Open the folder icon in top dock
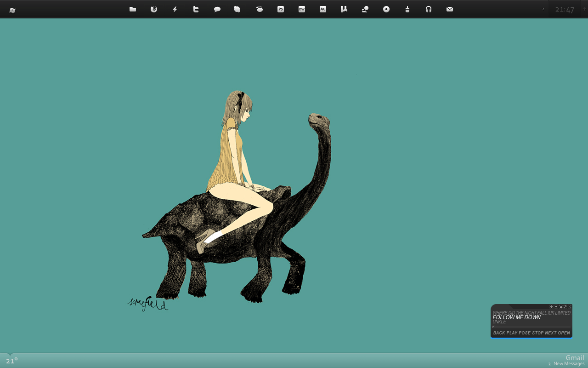Viewport: 588px width, 368px height. (x=133, y=9)
